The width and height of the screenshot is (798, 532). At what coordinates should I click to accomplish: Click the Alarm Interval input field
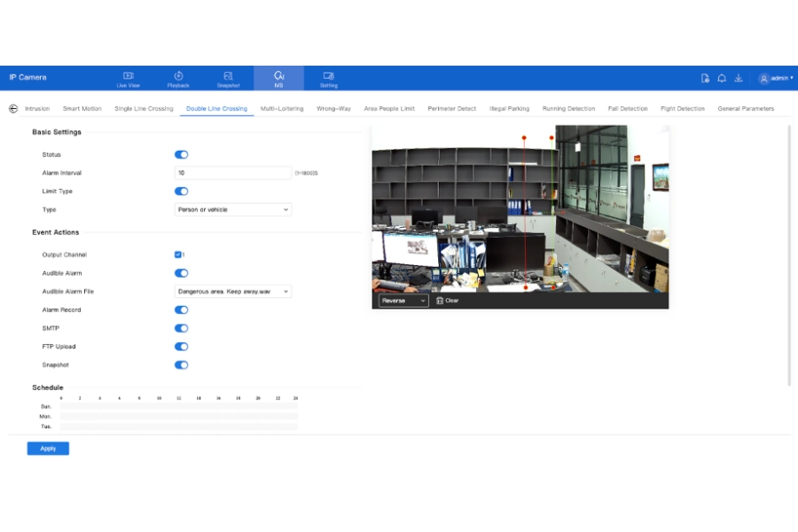click(233, 173)
